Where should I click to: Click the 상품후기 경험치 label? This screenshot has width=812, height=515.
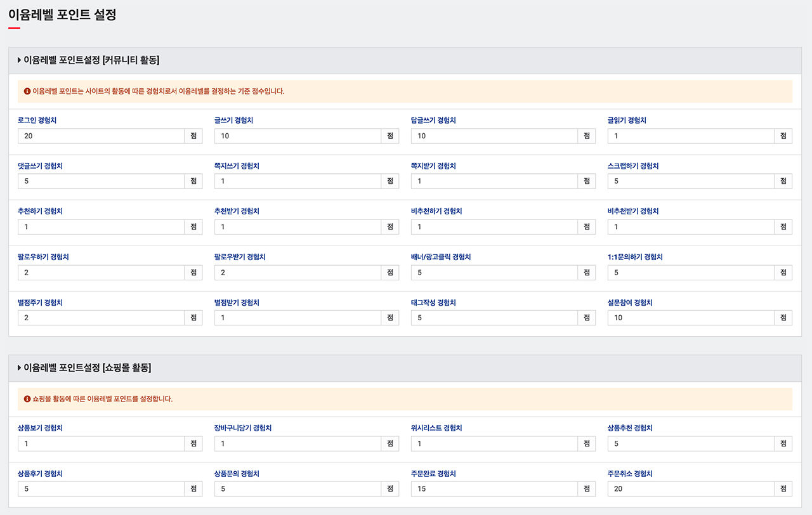tap(41, 474)
